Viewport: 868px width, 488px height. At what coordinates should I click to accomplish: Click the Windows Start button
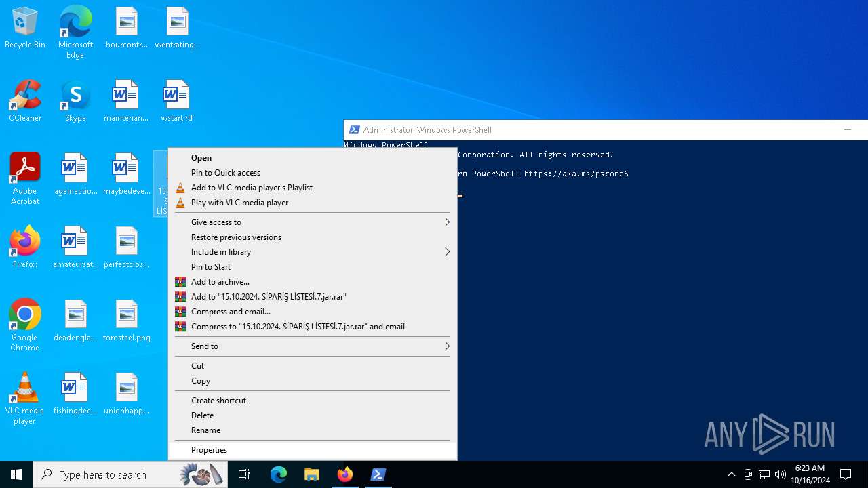[16, 474]
